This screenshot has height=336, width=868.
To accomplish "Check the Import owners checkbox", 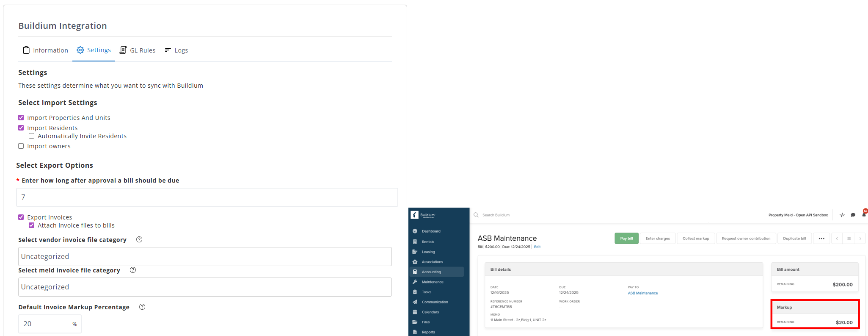I will pos(21,146).
